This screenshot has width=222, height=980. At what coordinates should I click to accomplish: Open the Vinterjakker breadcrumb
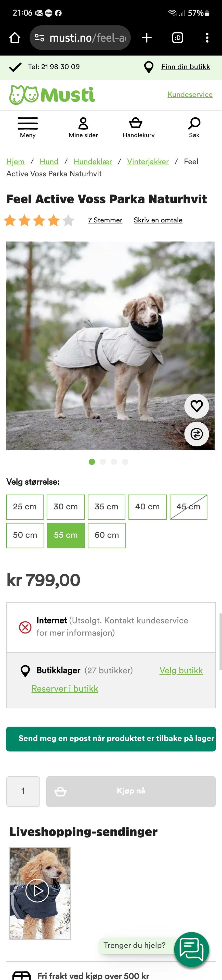148,161
